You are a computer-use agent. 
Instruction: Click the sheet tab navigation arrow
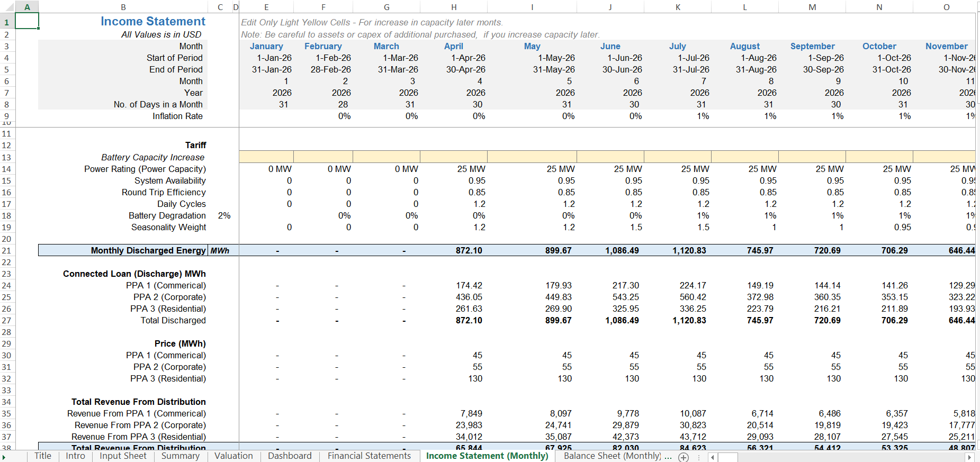pyautogui.click(x=4, y=457)
